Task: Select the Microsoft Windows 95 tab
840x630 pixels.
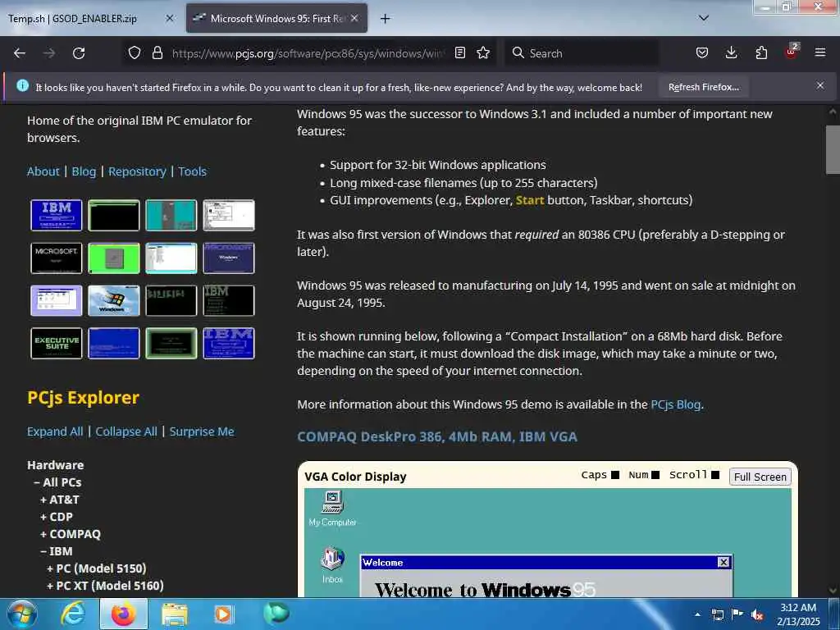Action: 276,18
